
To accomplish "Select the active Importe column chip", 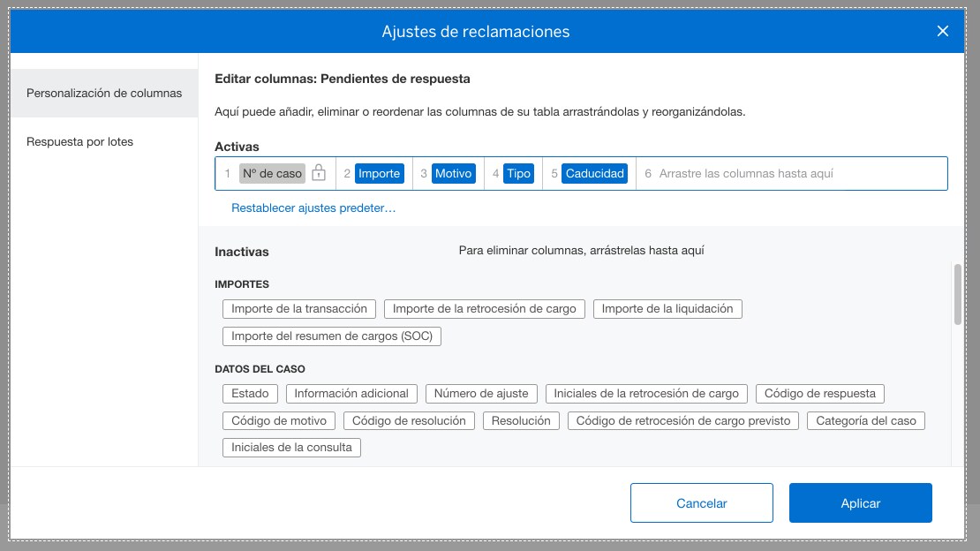I will pyautogui.click(x=379, y=173).
